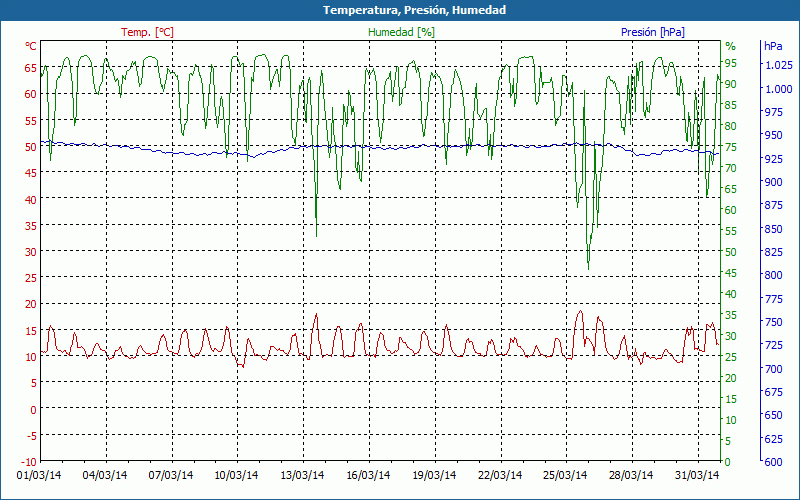Click the green humidity axis value 55

(731, 231)
